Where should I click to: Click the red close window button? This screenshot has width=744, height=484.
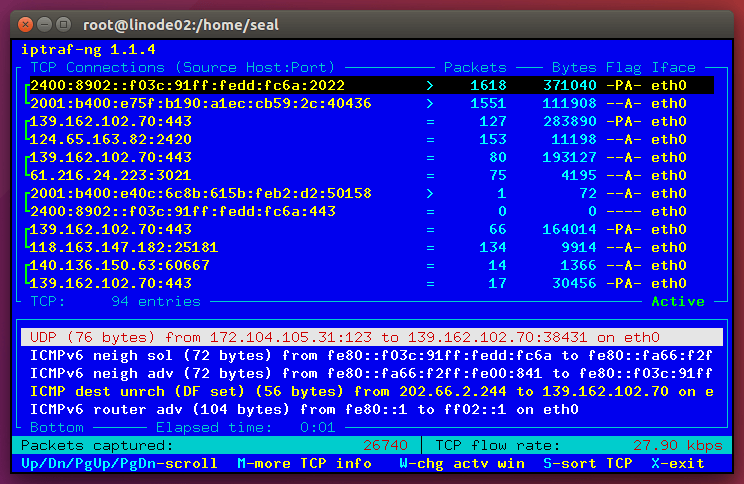pos(26,24)
